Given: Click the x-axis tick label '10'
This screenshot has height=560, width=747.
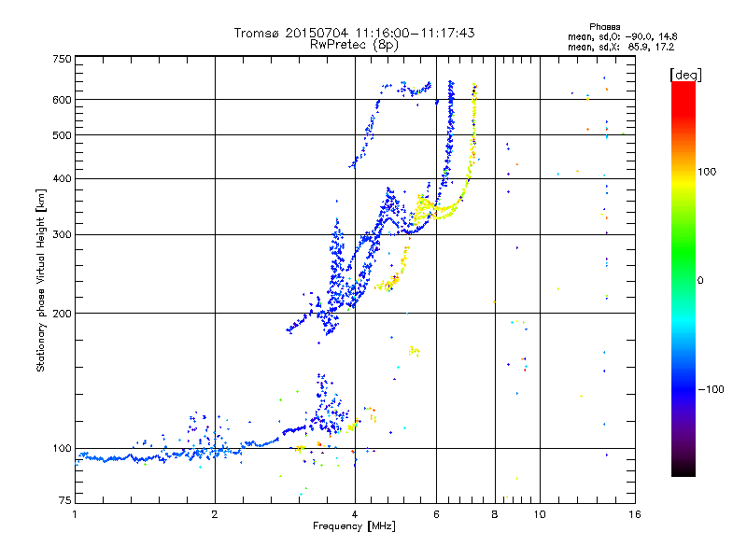Looking at the screenshot, I should 540,514.
